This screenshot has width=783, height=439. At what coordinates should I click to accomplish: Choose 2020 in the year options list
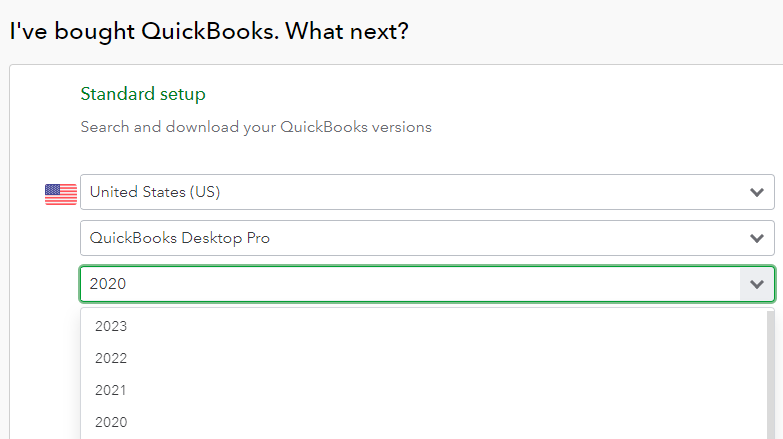tap(423, 422)
